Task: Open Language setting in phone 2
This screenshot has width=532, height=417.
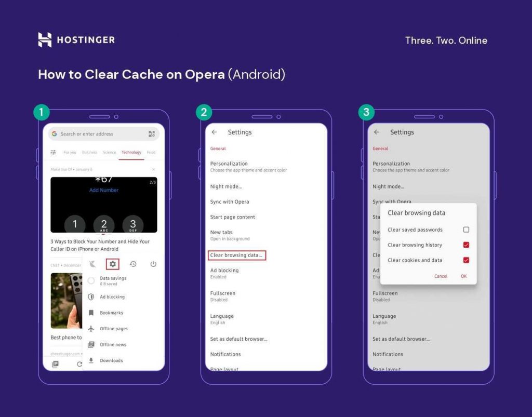Action: (222, 319)
